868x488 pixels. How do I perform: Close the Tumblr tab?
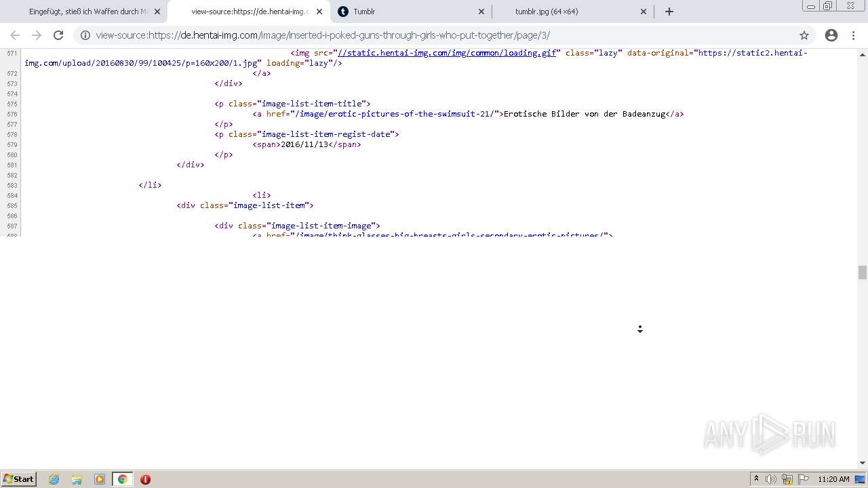tap(481, 12)
